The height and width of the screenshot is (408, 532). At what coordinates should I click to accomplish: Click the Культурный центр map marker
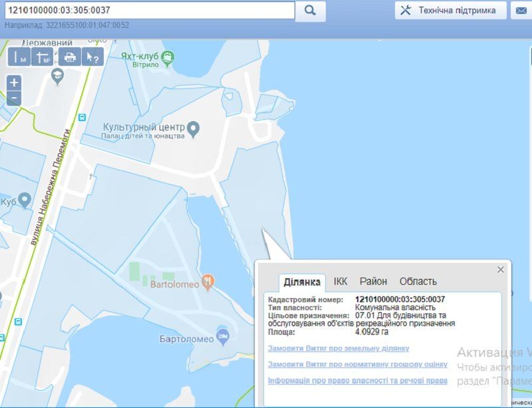[x=194, y=127]
